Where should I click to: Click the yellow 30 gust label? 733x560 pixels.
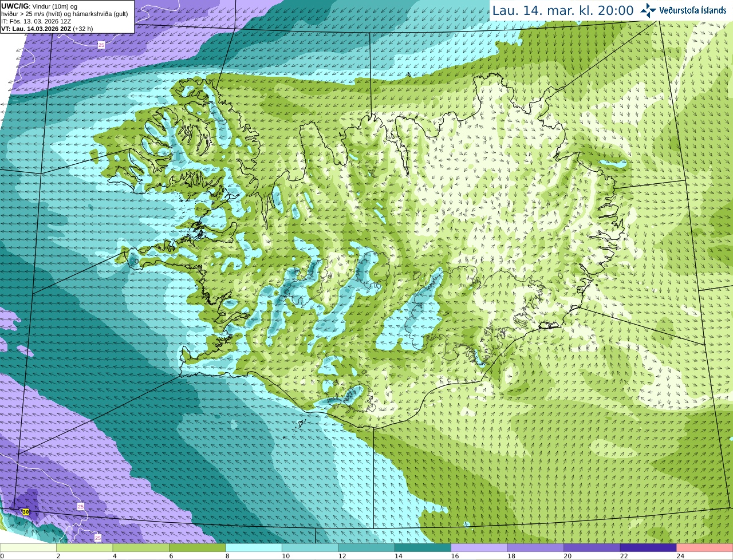(25, 512)
